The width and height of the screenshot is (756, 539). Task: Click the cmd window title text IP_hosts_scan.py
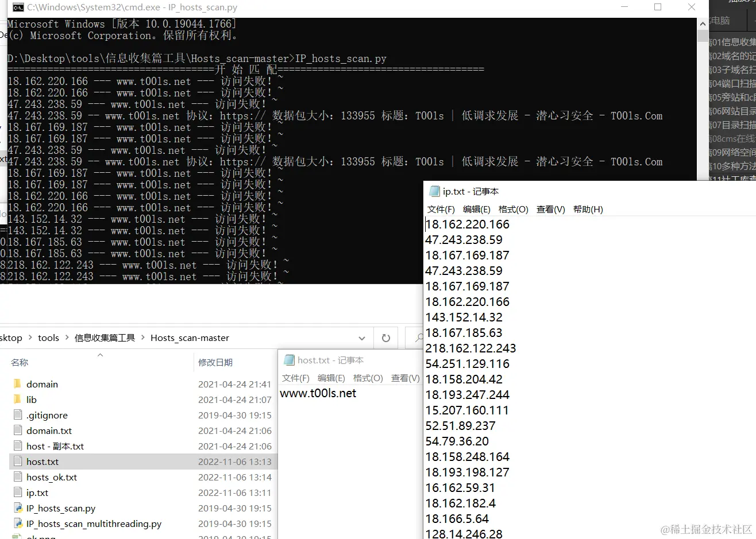[x=203, y=7]
